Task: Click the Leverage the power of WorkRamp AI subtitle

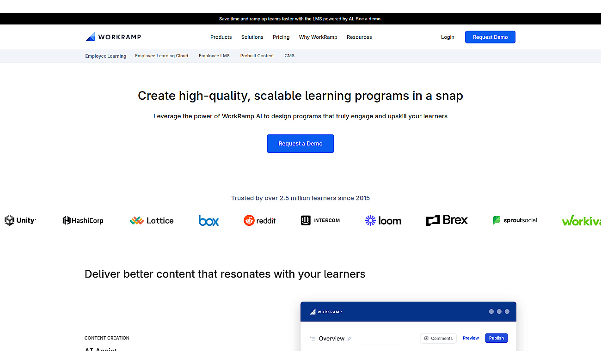Action: pyautogui.click(x=300, y=116)
